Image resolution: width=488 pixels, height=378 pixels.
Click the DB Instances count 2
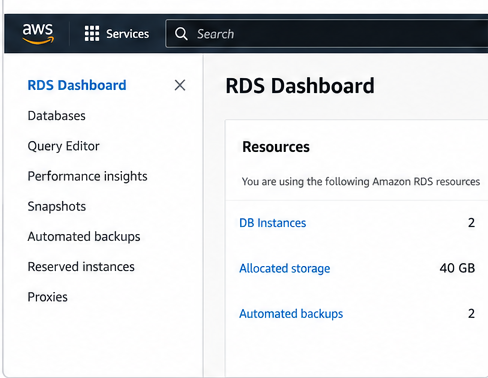(x=471, y=223)
